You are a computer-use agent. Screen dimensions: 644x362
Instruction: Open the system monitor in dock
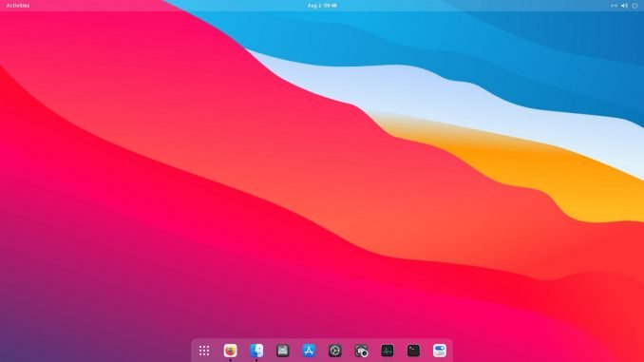tap(388, 351)
